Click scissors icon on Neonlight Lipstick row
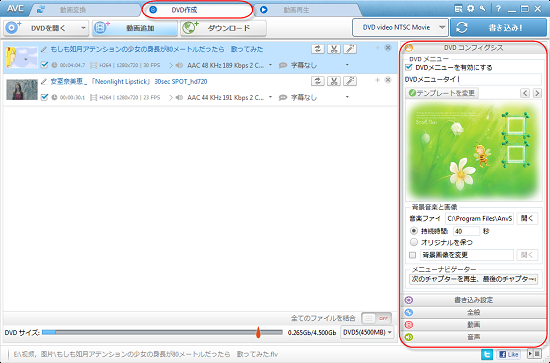The width and height of the screenshot is (550, 363). tap(334, 81)
